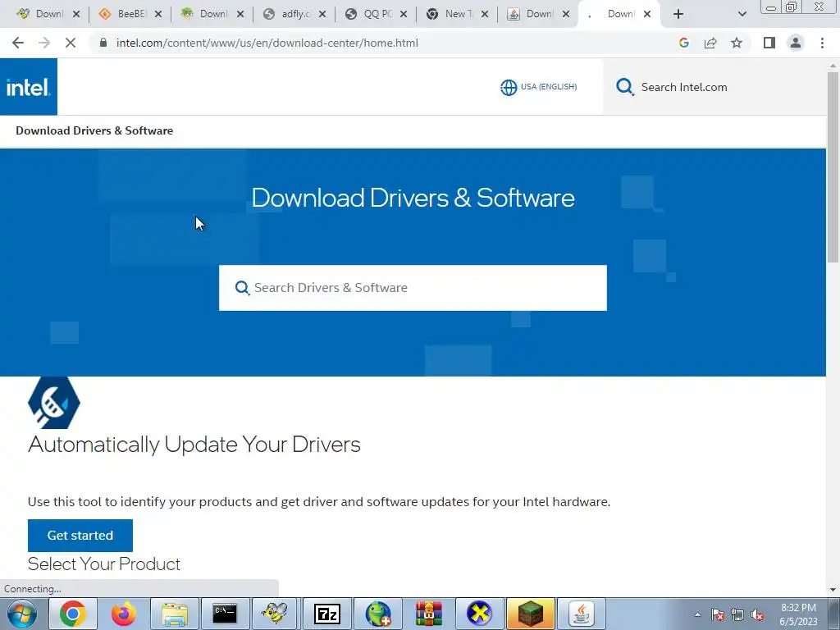The width and height of the screenshot is (840, 630).
Task: Click the muted volume tray icon
Action: point(757,614)
